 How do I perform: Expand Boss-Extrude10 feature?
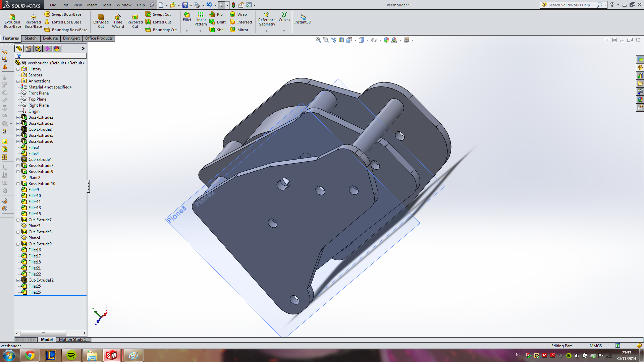coord(18,184)
